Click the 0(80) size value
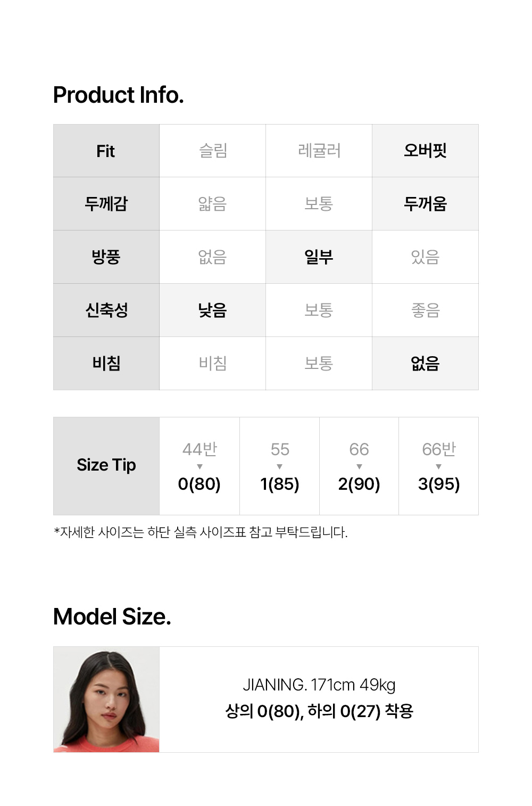The height and width of the screenshot is (806, 532). pos(199,484)
